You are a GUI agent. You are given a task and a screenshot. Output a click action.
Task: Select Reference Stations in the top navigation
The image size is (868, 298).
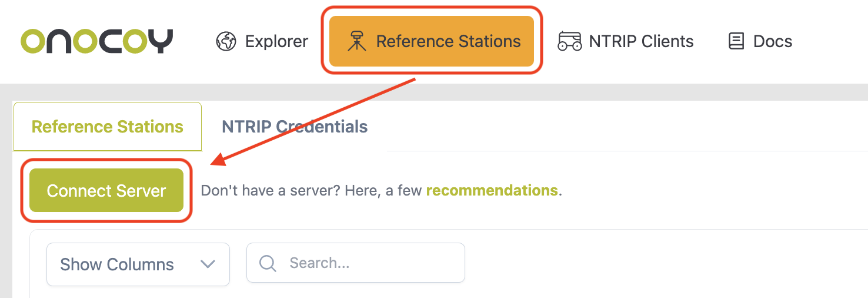point(448,41)
